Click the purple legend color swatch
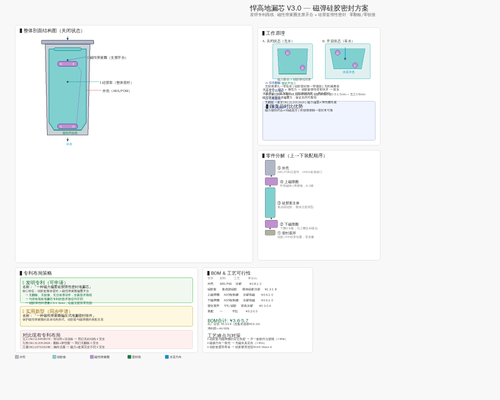 tap(92, 357)
